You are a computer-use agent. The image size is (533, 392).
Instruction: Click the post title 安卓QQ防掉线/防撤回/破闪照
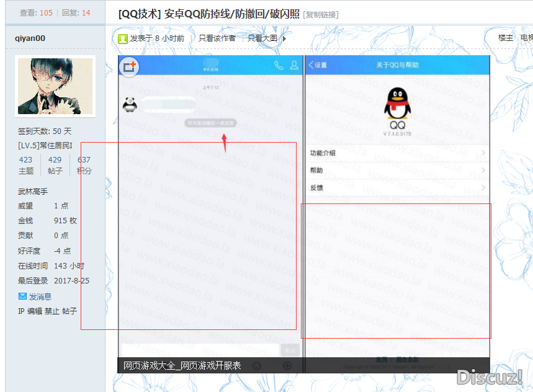pos(231,14)
